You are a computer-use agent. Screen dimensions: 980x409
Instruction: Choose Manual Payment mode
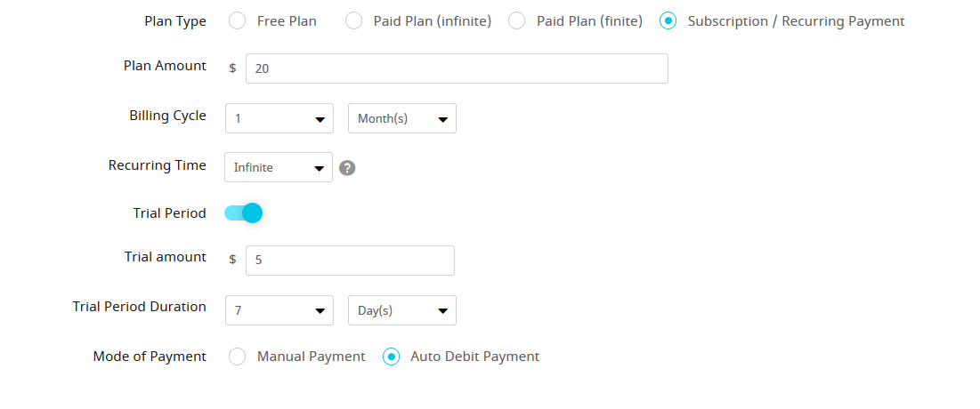point(237,357)
